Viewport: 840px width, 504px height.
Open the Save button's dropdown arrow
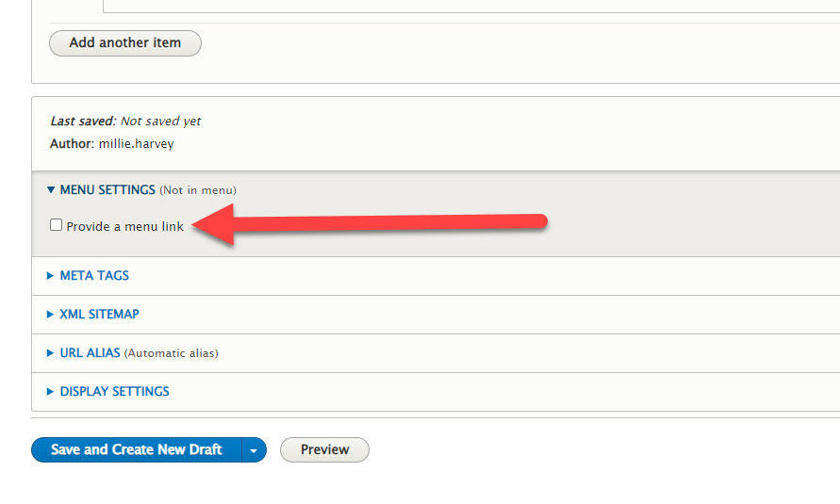[x=254, y=450]
